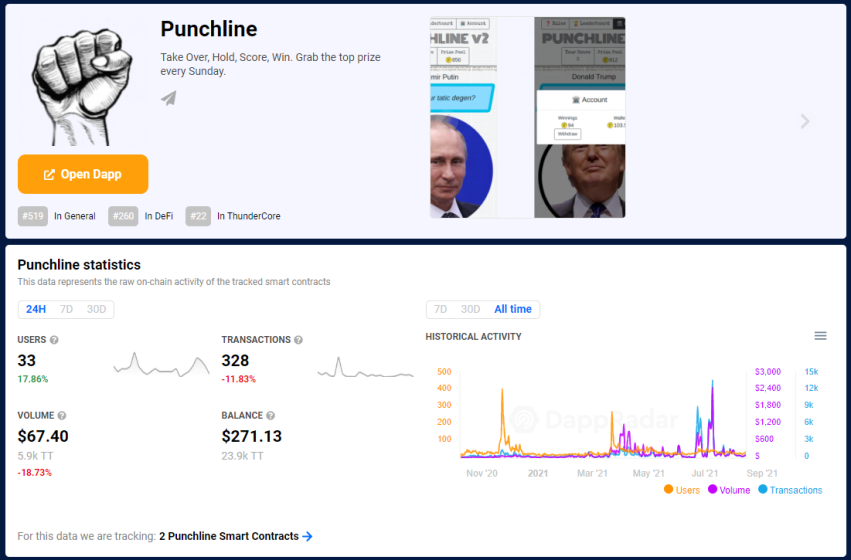The width and height of the screenshot is (851, 560).
Task: Open the chart hamburger menu icon
Action: [x=820, y=336]
